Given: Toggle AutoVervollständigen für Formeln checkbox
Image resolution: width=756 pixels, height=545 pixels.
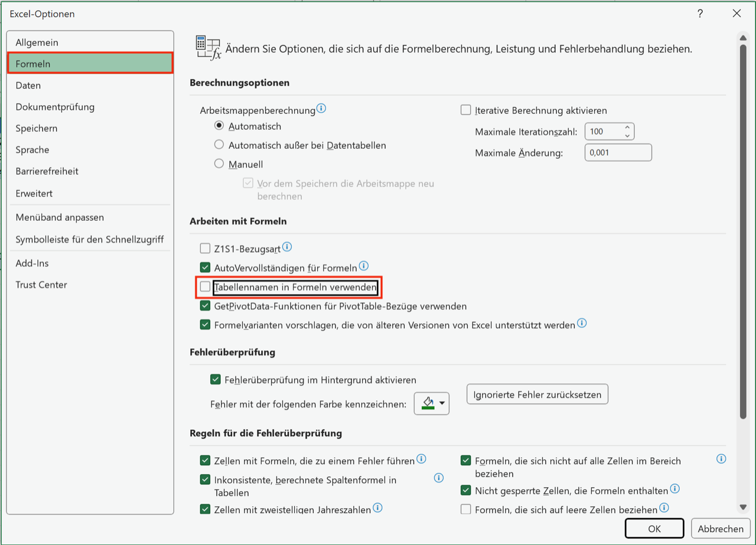Looking at the screenshot, I should [x=205, y=267].
